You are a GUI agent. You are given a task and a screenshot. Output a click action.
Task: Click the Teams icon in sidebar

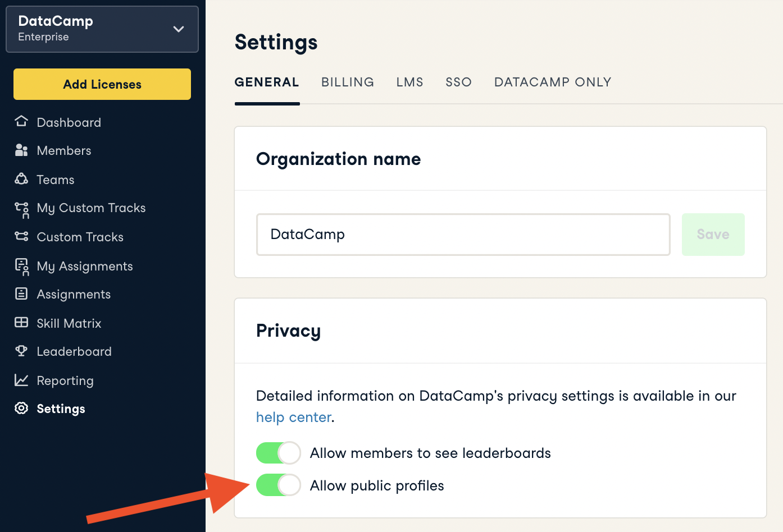click(21, 179)
